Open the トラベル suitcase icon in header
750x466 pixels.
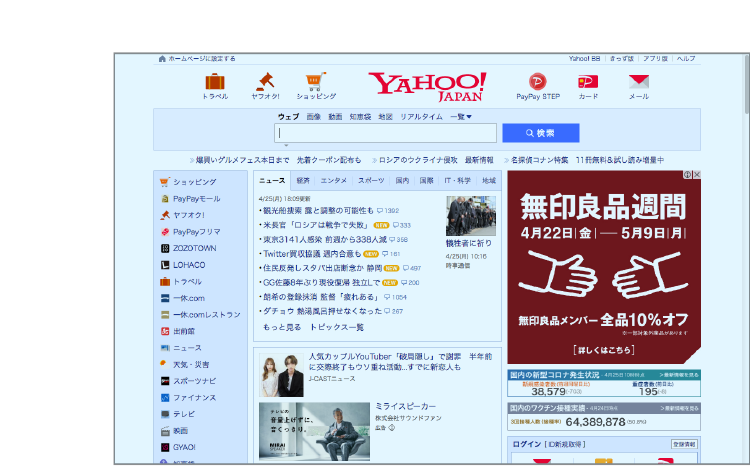[215, 82]
